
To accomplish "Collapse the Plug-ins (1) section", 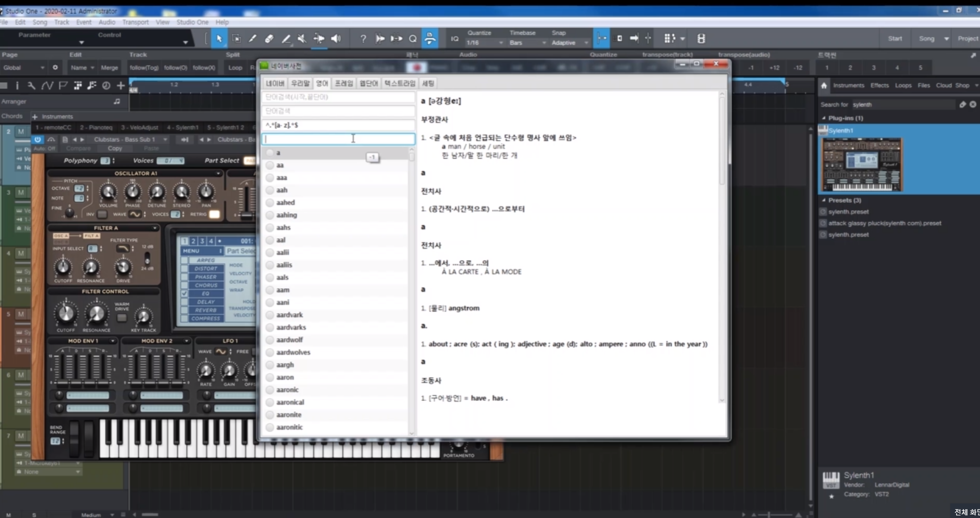I will tap(824, 118).
